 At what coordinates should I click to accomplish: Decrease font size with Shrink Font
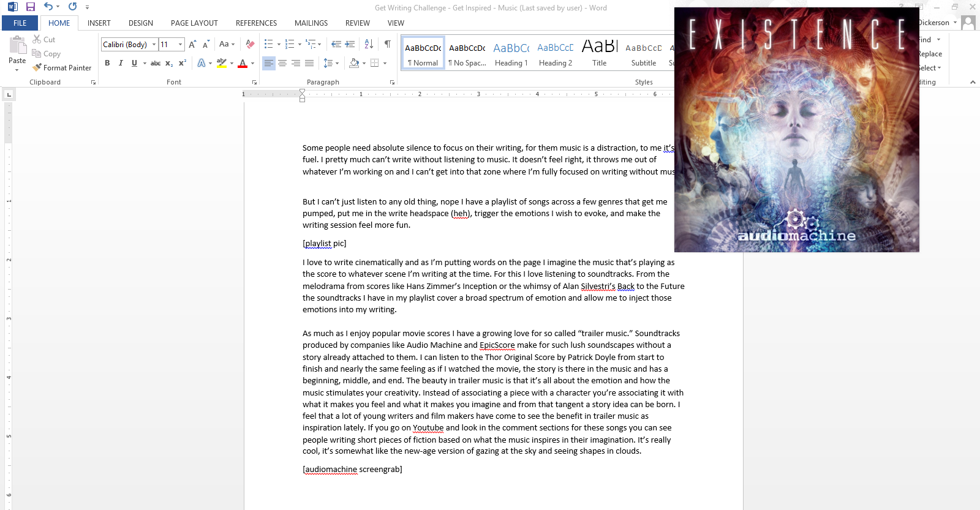coord(206,44)
